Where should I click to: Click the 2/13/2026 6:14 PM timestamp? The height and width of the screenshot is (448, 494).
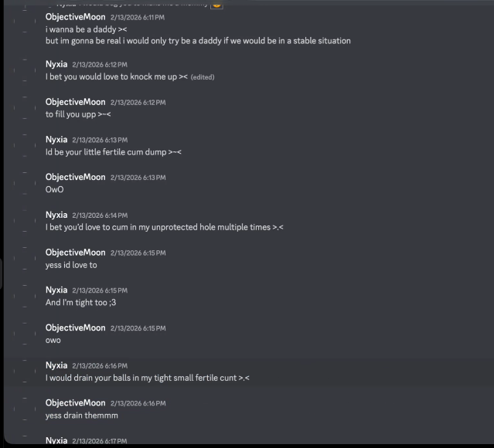100,216
